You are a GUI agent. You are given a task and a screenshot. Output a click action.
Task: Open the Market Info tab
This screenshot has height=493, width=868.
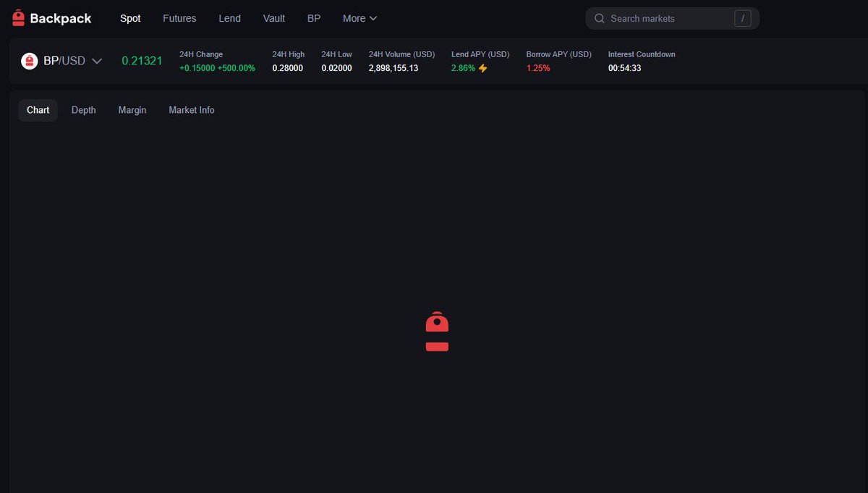192,110
